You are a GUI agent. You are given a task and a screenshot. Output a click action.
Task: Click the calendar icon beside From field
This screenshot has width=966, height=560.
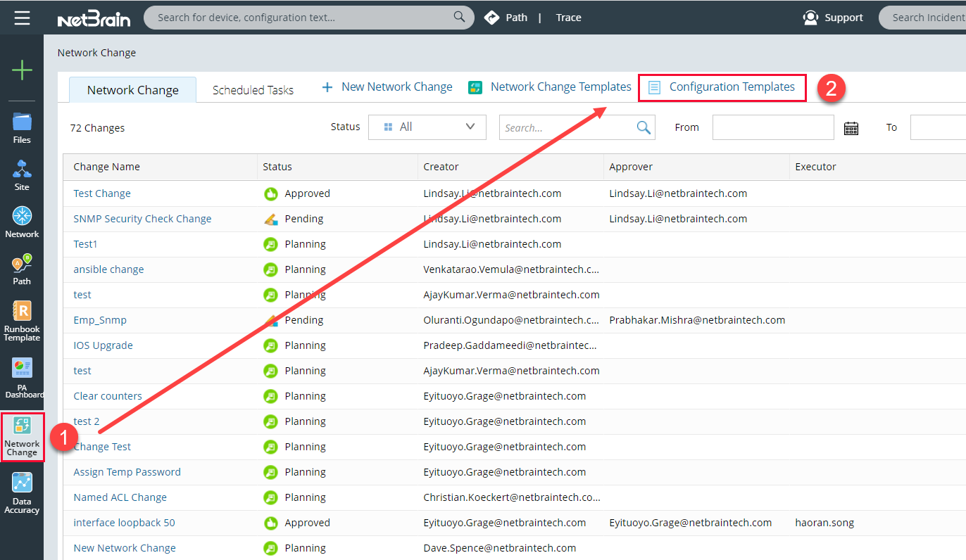coord(851,128)
